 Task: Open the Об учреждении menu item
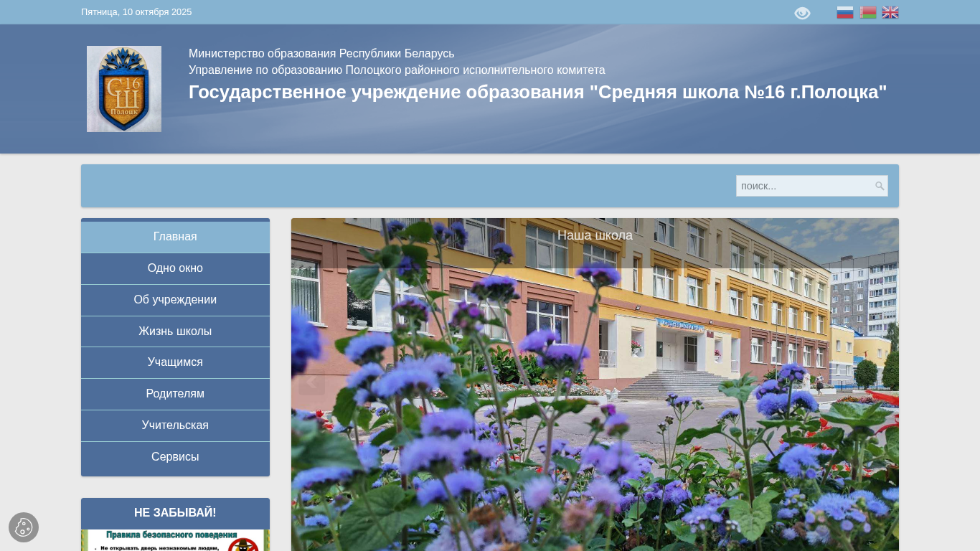coord(175,300)
